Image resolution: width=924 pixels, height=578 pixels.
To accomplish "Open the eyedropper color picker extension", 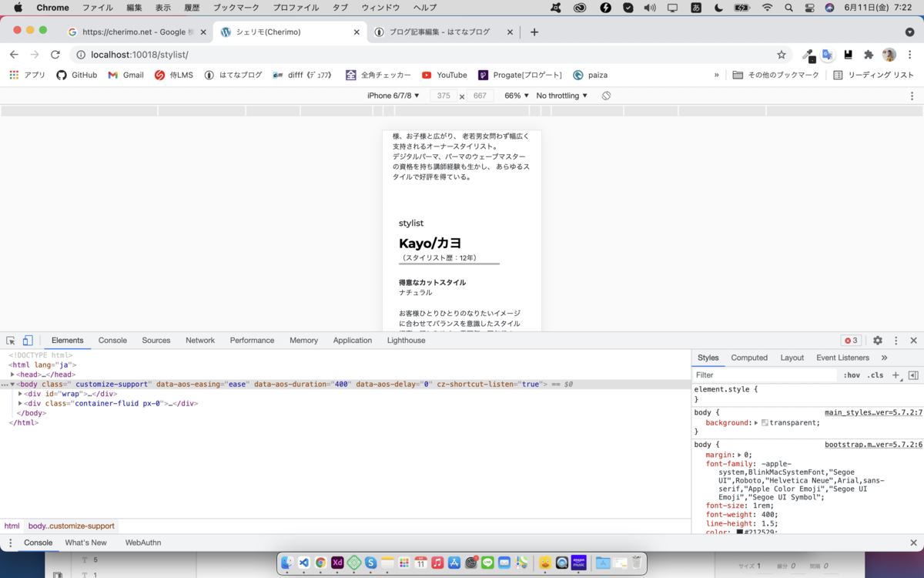I will (x=808, y=55).
